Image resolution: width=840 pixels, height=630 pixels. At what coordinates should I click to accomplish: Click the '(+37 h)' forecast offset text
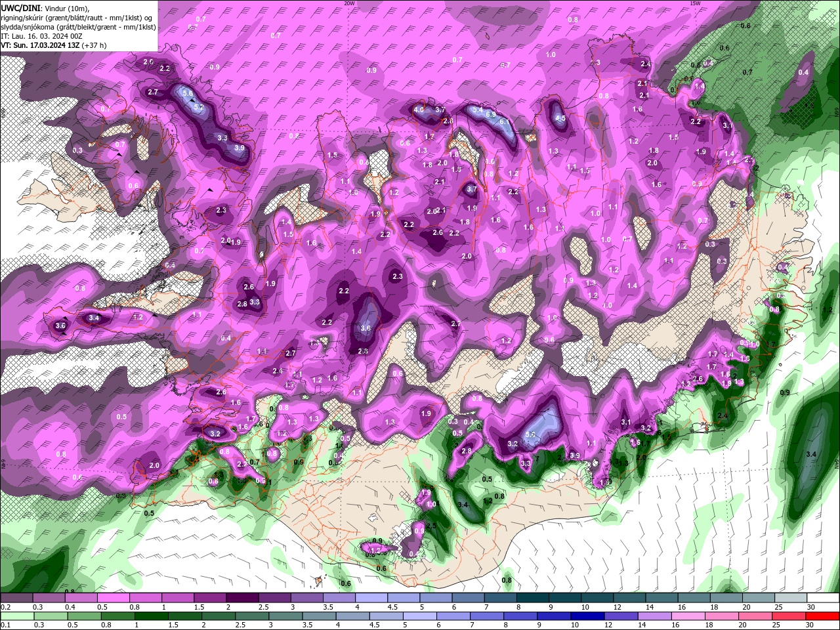coord(94,45)
